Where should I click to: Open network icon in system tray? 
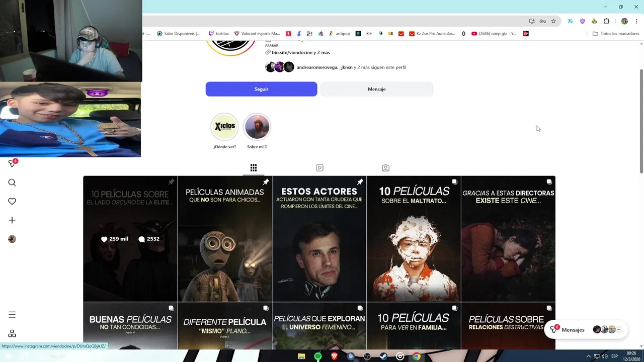(597, 356)
